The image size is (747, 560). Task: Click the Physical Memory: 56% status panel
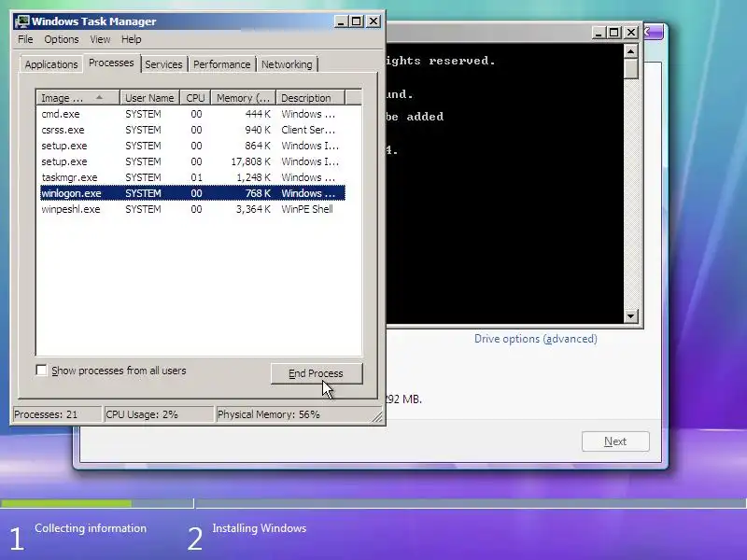tap(299, 414)
